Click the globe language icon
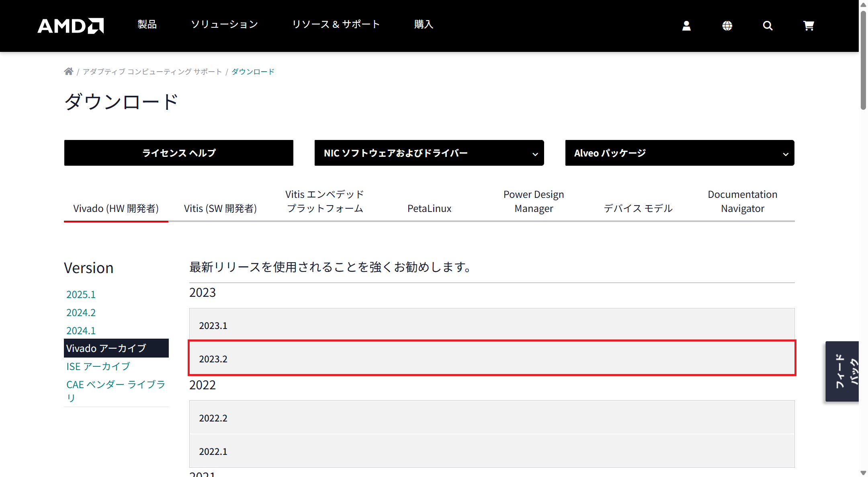 click(x=727, y=26)
